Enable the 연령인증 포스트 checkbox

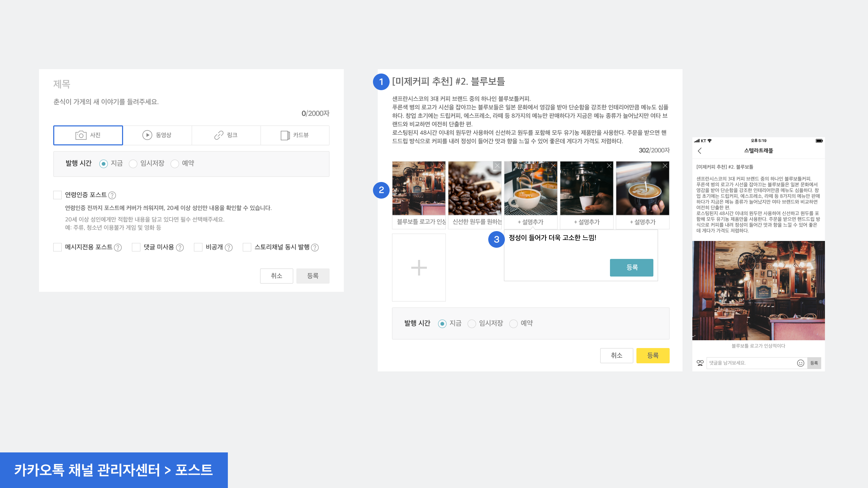point(57,195)
